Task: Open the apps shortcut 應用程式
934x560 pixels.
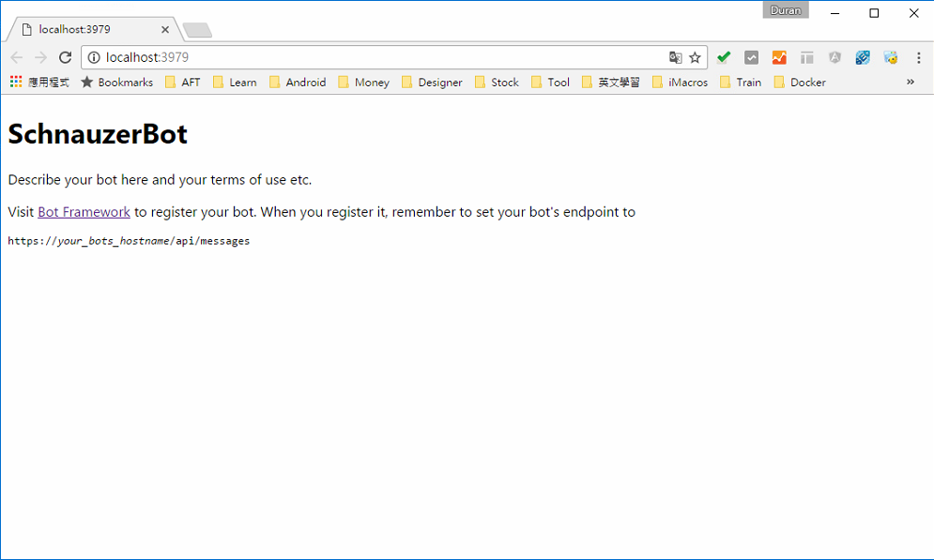Action: coord(39,83)
